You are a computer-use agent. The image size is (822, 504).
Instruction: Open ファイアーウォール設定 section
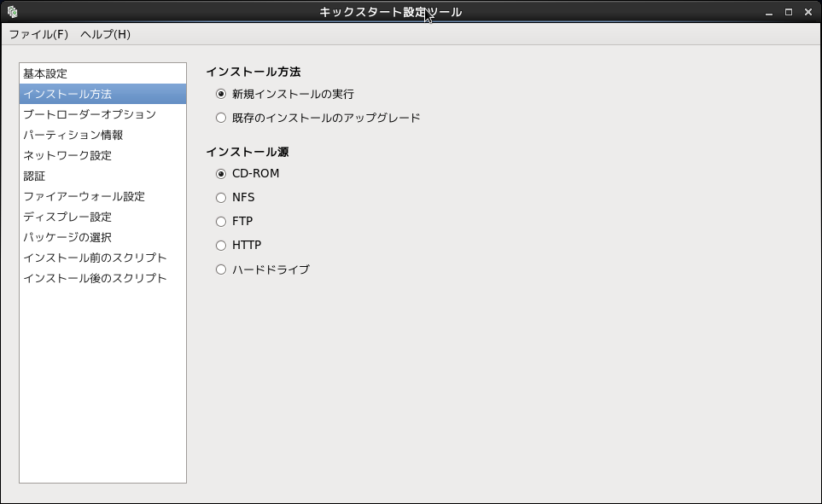point(84,196)
